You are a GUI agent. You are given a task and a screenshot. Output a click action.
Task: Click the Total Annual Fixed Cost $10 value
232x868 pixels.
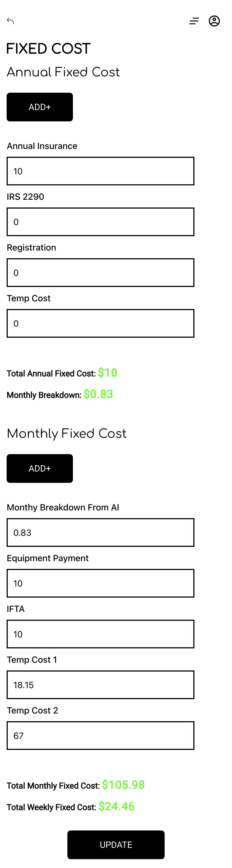pyautogui.click(x=107, y=373)
